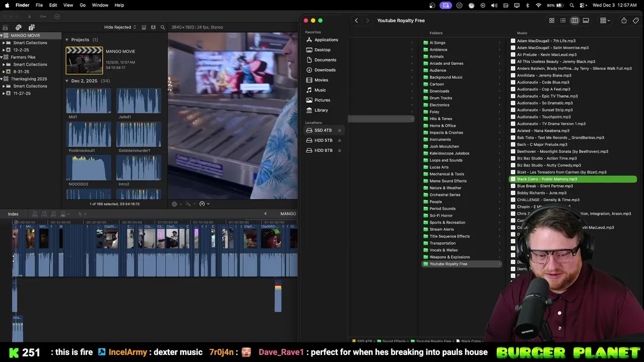Image resolution: width=644 pixels, height=362 pixels.
Task: Click the keyword editor key icon
Action: (x=43, y=17)
